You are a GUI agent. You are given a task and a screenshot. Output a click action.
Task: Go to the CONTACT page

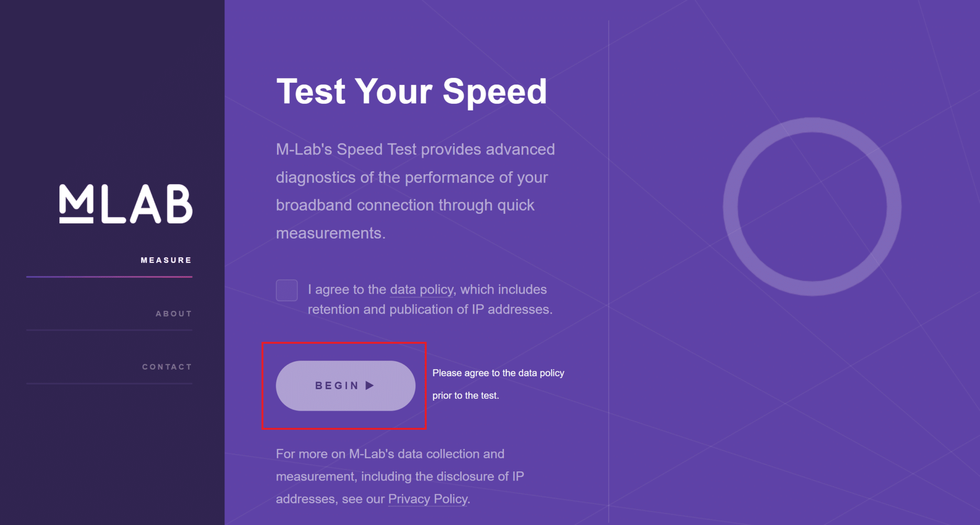coord(167,366)
